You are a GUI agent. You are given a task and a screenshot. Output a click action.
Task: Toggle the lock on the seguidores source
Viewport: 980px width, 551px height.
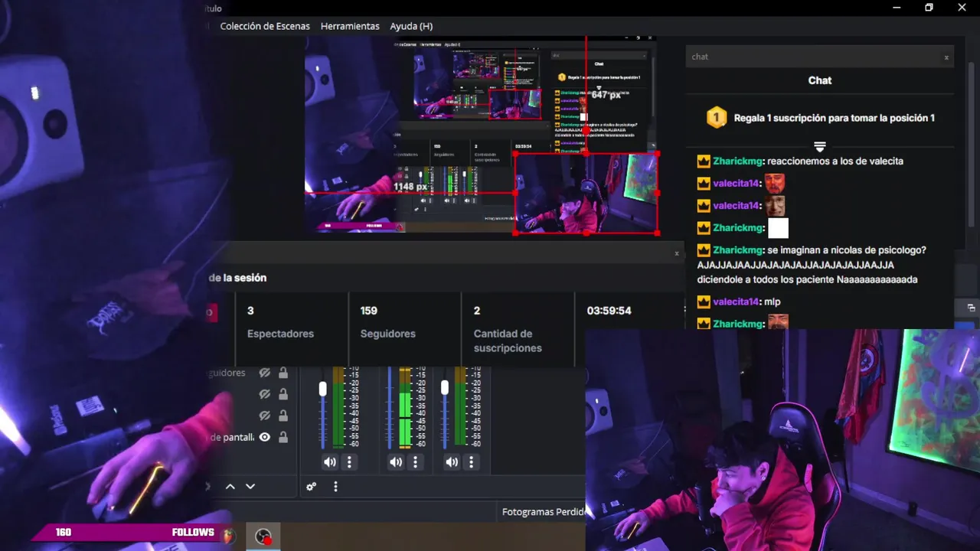click(x=283, y=373)
